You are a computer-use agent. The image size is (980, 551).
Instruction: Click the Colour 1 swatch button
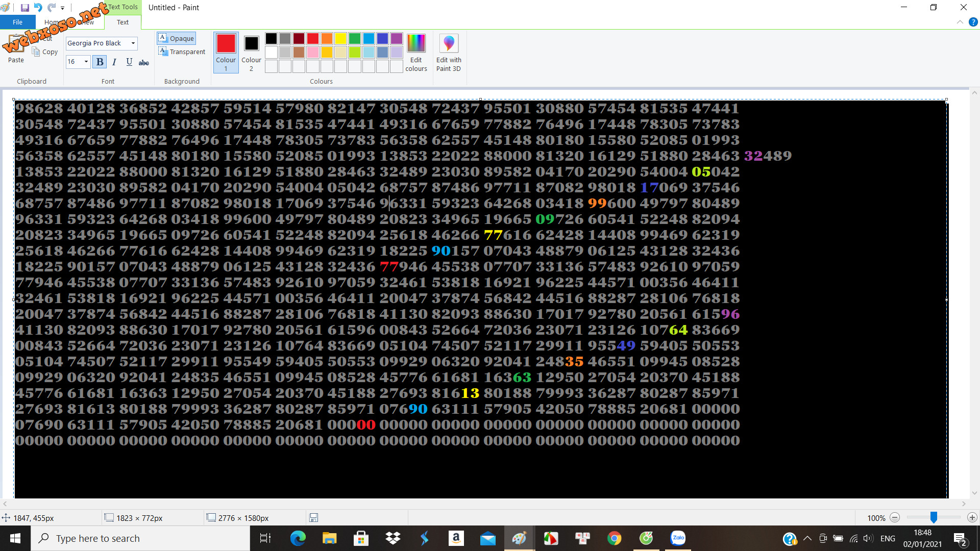[226, 53]
